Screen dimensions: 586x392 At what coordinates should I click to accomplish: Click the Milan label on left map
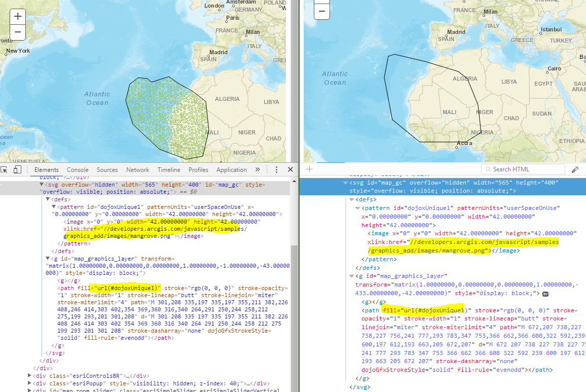[252, 32]
